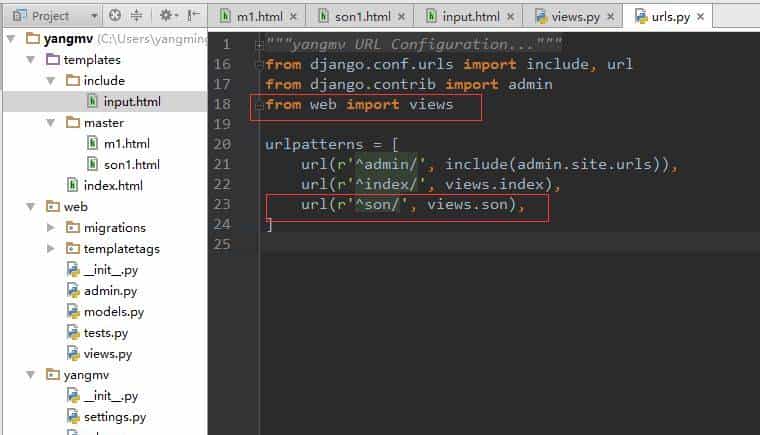Hide the project tool window
The width and height of the screenshot is (760, 435).
click(x=193, y=16)
